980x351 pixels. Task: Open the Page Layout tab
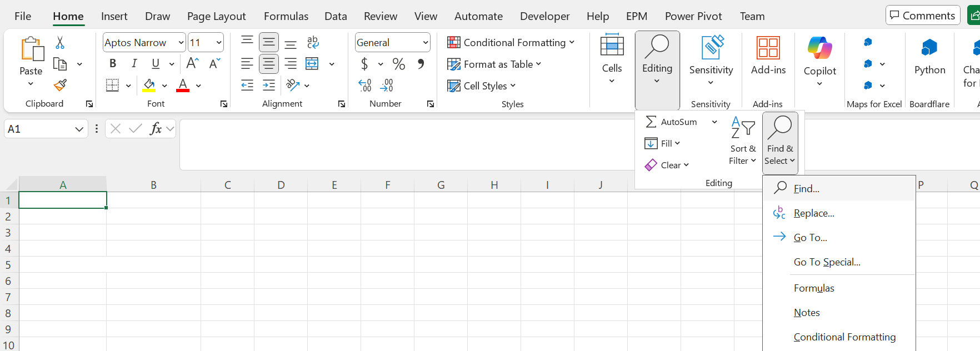click(217, 16)
